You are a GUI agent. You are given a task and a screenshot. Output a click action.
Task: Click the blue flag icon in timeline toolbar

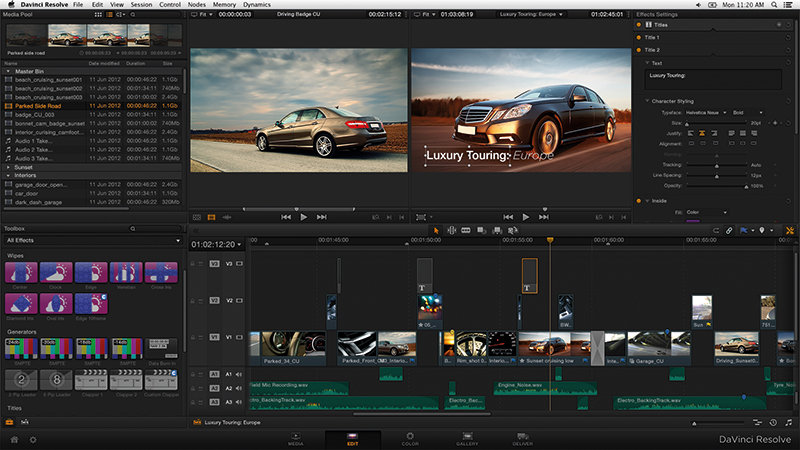coord(744,231)
